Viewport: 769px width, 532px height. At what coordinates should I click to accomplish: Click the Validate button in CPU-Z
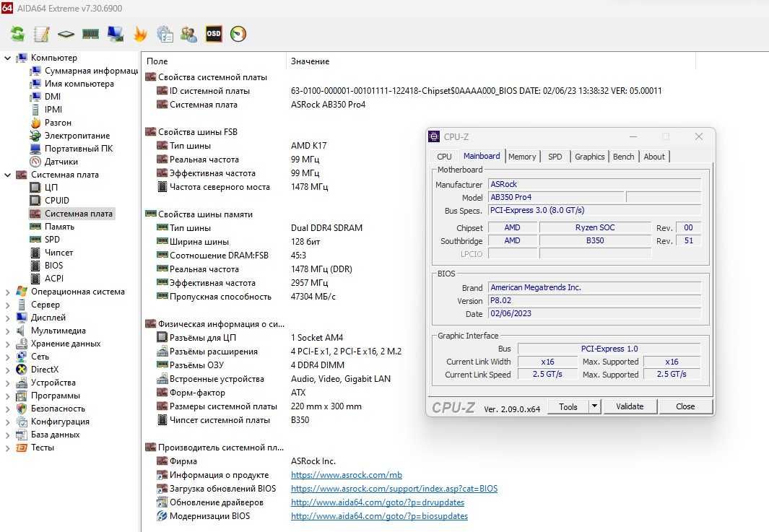[x=630, y=406]
